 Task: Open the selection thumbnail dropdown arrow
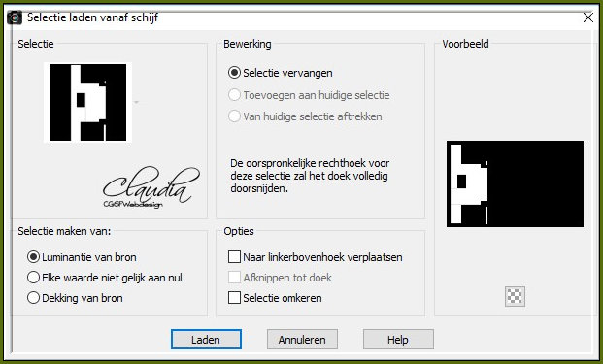pyautogui.click(x=136, y=102)
